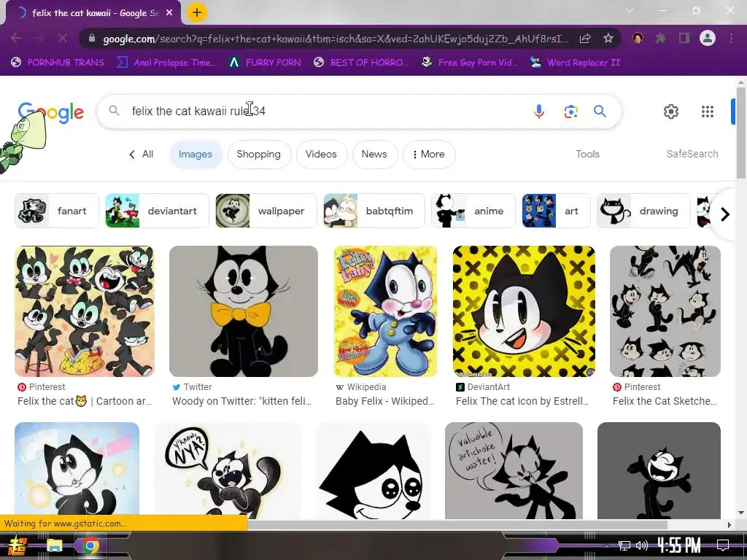The width and height of the screenshot is (747, 560).
Task: Close the felix the cat kawaii tab
Action: point(169,13)
